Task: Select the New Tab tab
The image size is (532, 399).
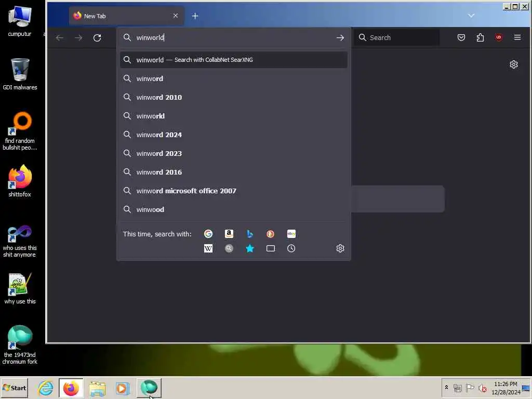Action: click(127, 16)
